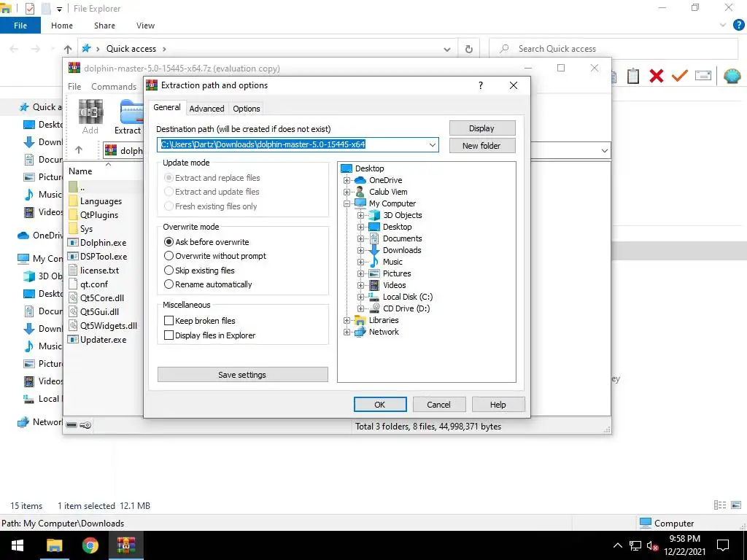Open the Explorer address bar history dropdown
Viewport: 747px width, 560px height.
tap(447, 49)
